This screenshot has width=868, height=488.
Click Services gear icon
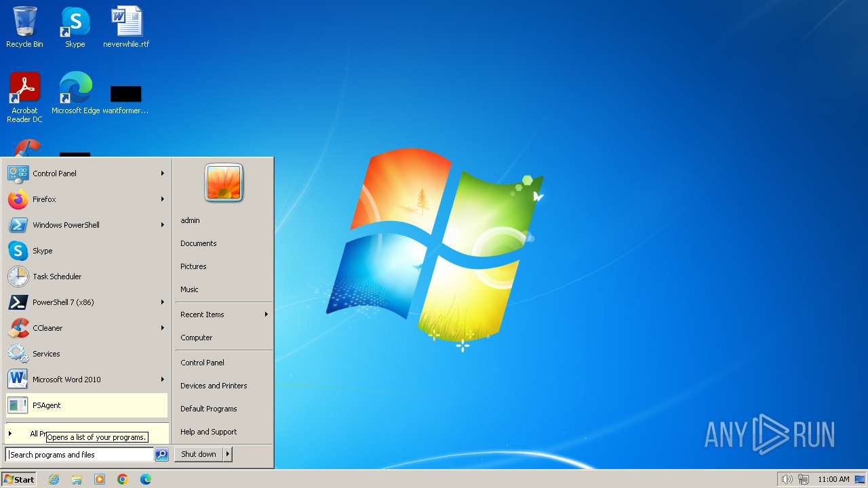(x=18, y=354)
